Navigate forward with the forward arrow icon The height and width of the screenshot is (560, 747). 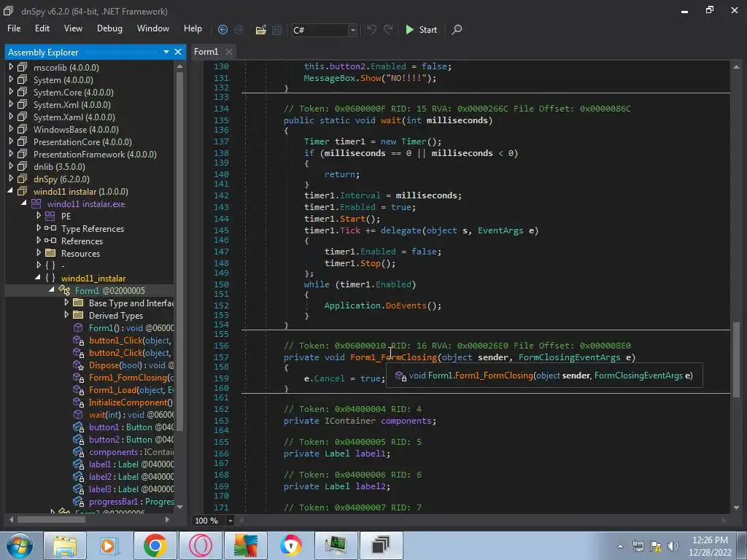(x=239, y=29)
